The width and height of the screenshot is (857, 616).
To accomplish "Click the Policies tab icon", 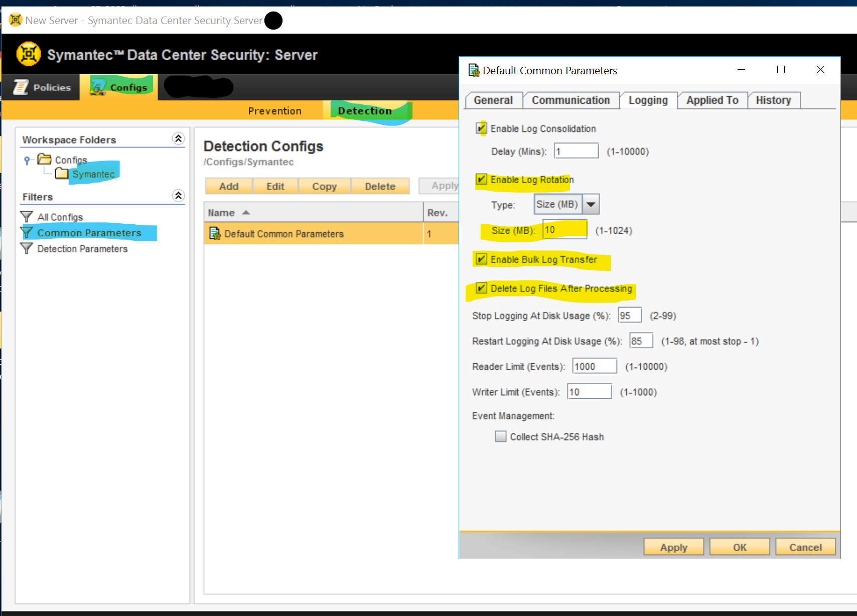I will (21, 87).
